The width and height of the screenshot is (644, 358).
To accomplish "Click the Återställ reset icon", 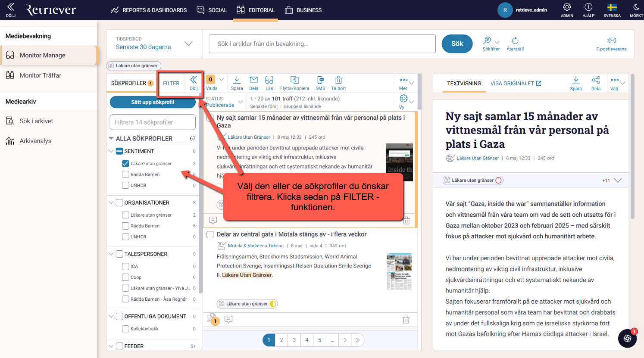I will (515, 44).
